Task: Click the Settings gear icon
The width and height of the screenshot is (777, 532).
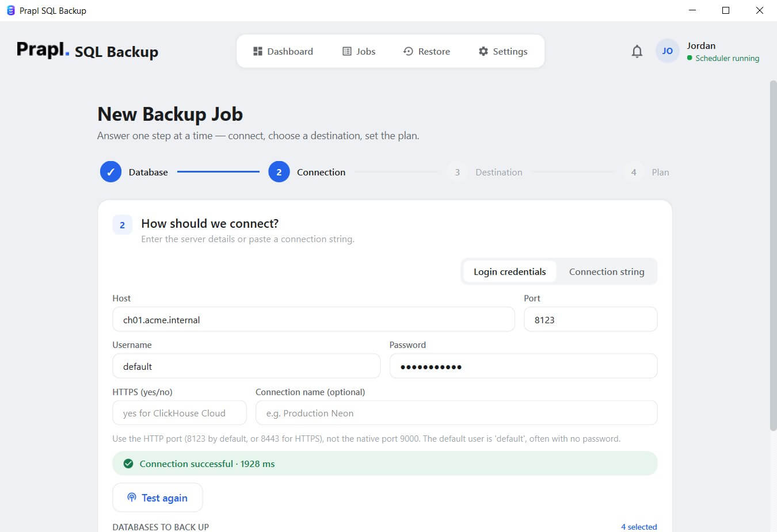Action: pyautogui.click(x=483, y=51)
